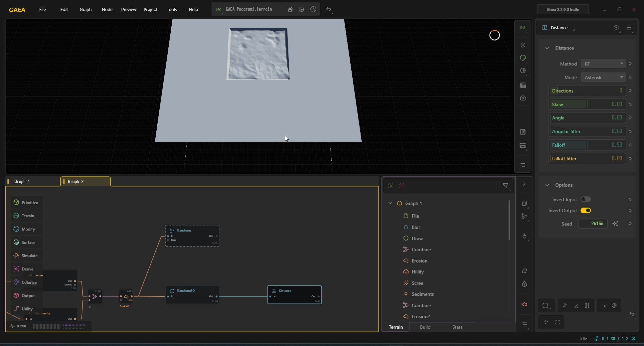Toggle the Invert Input switch
Viewport: 644px width, 346px height.
click(585, 199)
